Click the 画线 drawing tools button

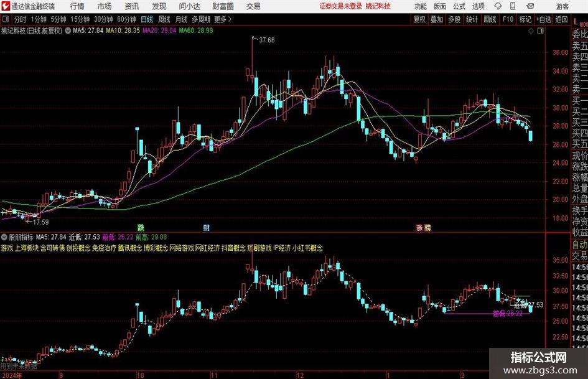[x=490, y=19]
